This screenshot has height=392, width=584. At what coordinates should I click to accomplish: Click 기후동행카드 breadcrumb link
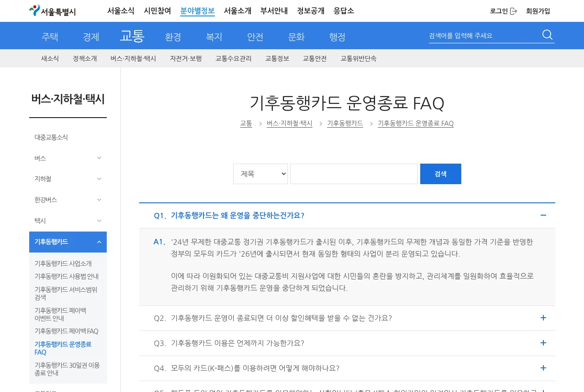coord(345,124)
